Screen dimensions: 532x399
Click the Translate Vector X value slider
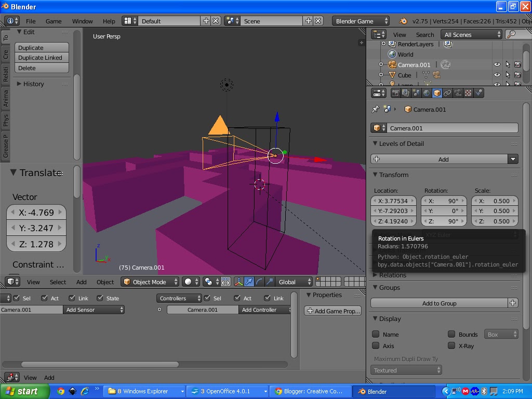36,212
